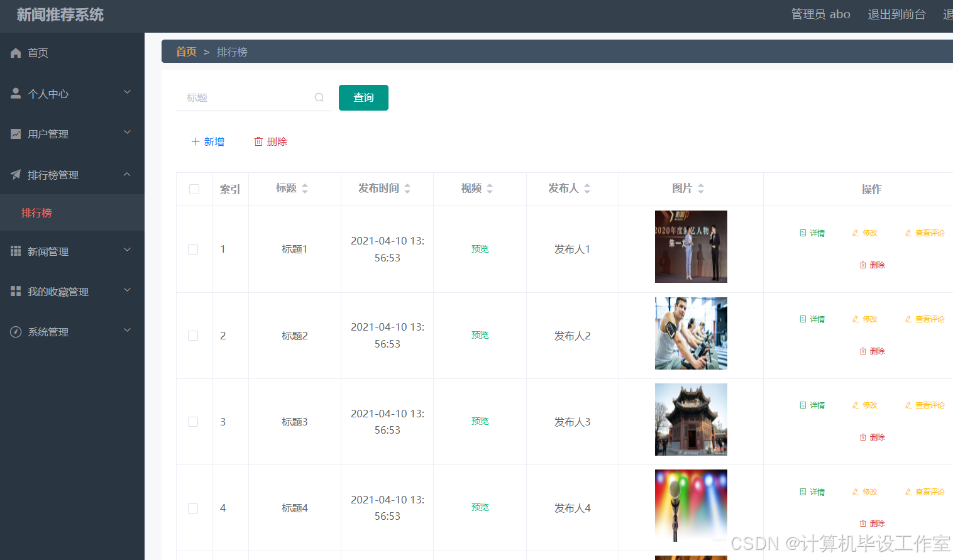Screen dimensions: 953x560
Task: Click the grid icon beside 新闻管理
Action: pos(16,251)
